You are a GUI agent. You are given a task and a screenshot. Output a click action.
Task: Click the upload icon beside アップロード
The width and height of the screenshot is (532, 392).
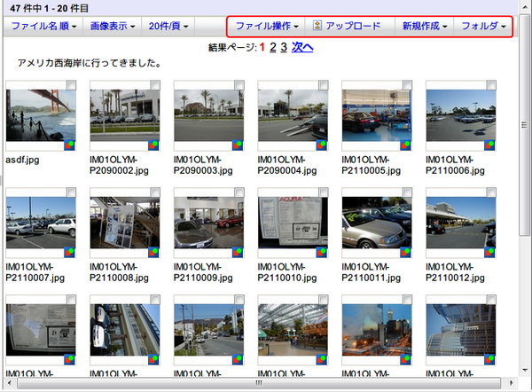point(317,26)
